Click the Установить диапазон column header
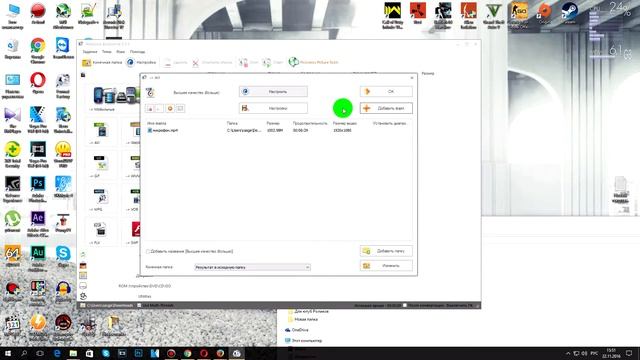Image resolution: width=640 pixels, height=360 pixels. coord(389,123)
